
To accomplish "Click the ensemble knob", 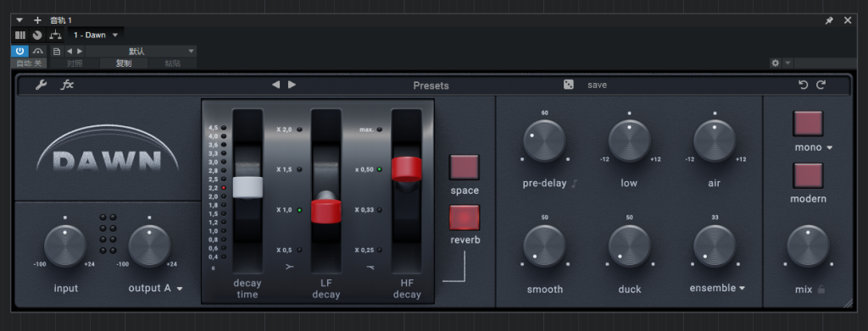I will coord(715,245).
